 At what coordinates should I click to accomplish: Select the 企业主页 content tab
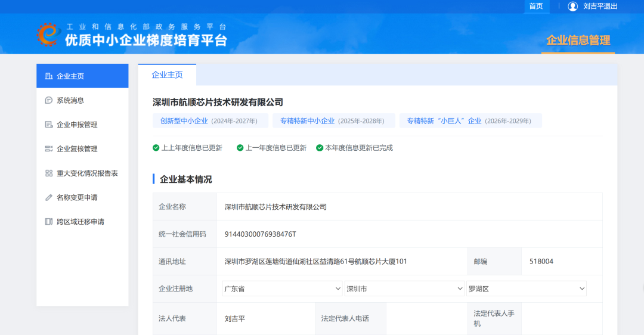coord(167,75)
